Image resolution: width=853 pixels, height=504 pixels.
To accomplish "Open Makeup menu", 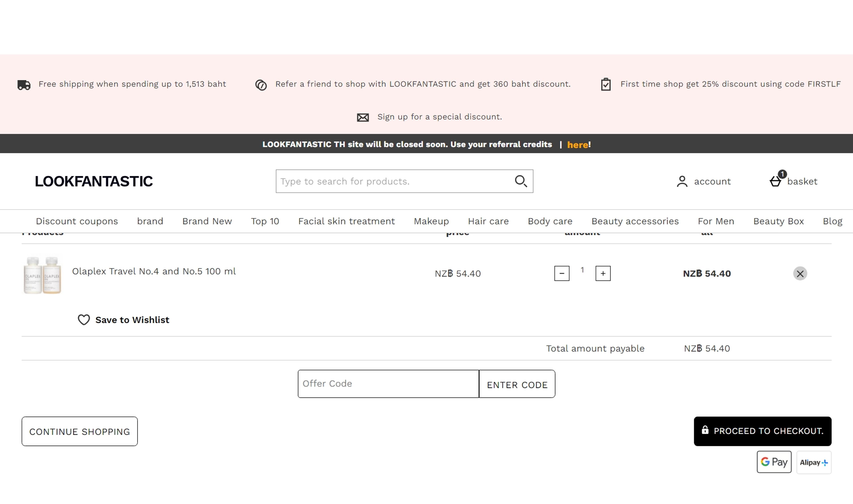I will click(431, 221).
